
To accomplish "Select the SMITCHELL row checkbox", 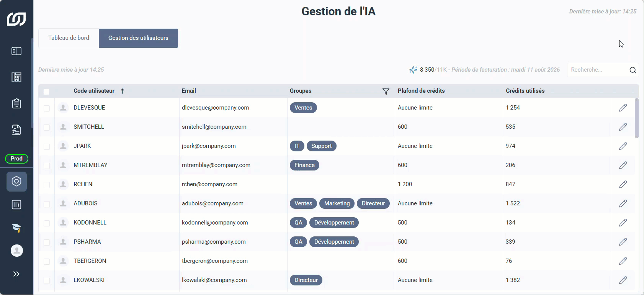I will pos(47,128).
